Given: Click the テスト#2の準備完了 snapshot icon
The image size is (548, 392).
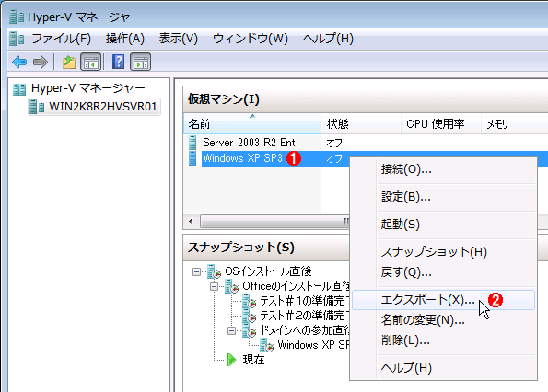Looking at the screenshot, I should click(249, 316).
